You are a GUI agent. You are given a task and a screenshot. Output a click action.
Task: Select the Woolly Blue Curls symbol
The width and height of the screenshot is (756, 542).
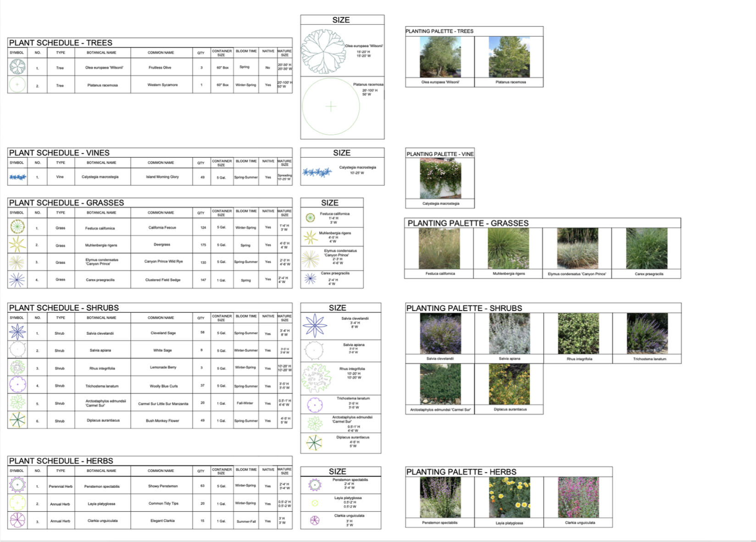pos(17,385)
